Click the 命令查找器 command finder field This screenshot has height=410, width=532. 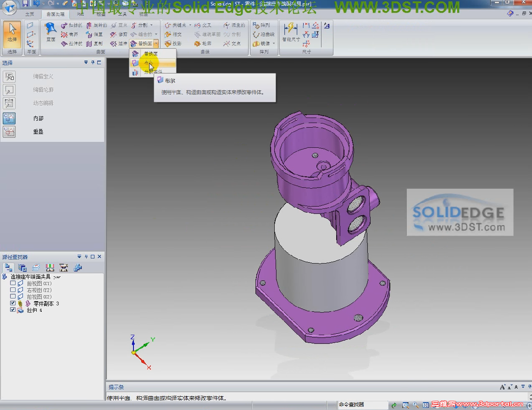click(363, 405)
